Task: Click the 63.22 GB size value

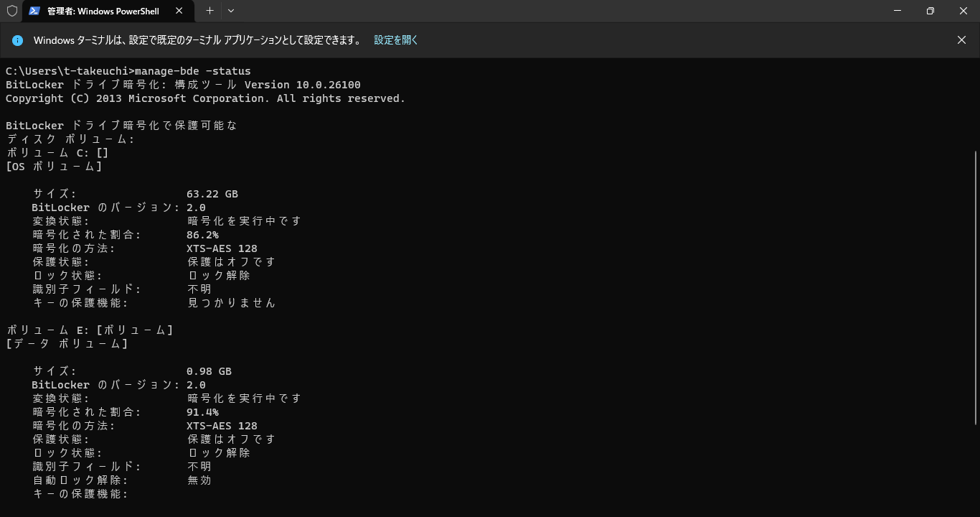Action: [x=212, y=194]
